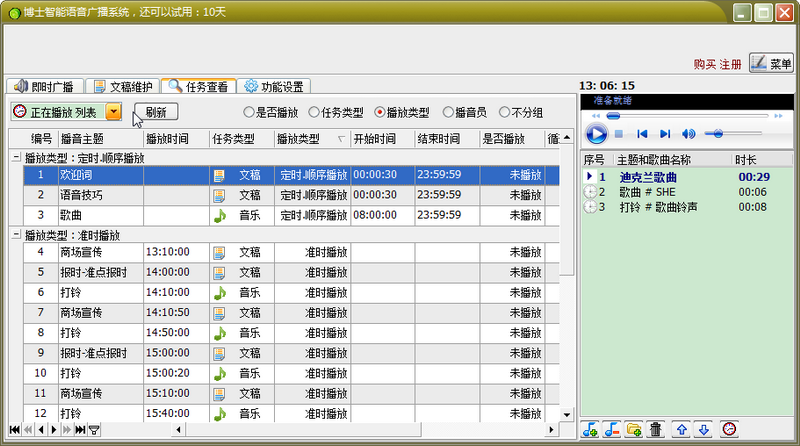Click the 播放时间 column header

[x=177, y=139]
